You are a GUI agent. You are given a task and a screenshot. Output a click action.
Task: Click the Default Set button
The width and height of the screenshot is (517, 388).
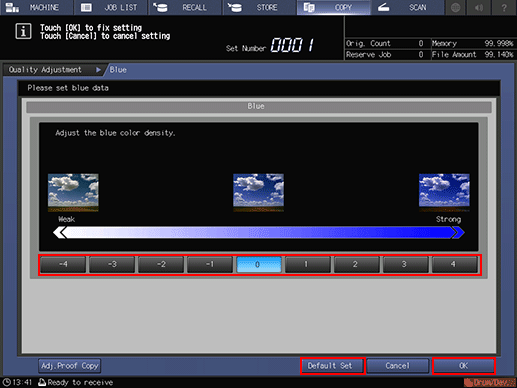click(333, 366)
